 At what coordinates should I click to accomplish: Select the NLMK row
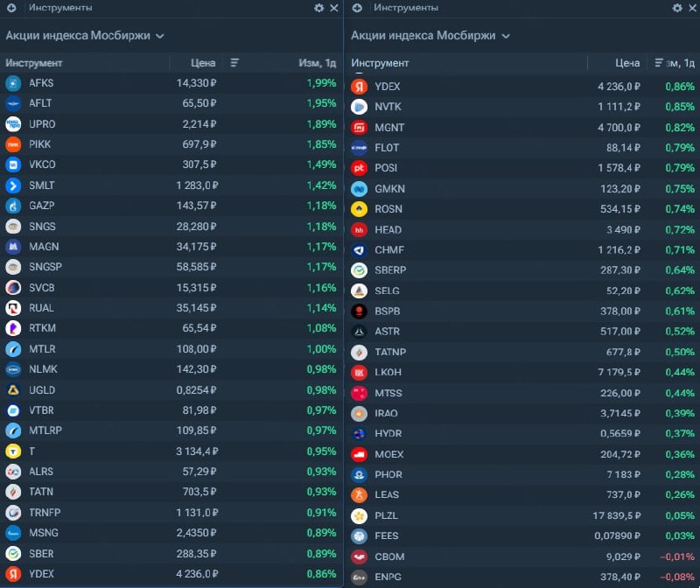(x=171, y=369)
